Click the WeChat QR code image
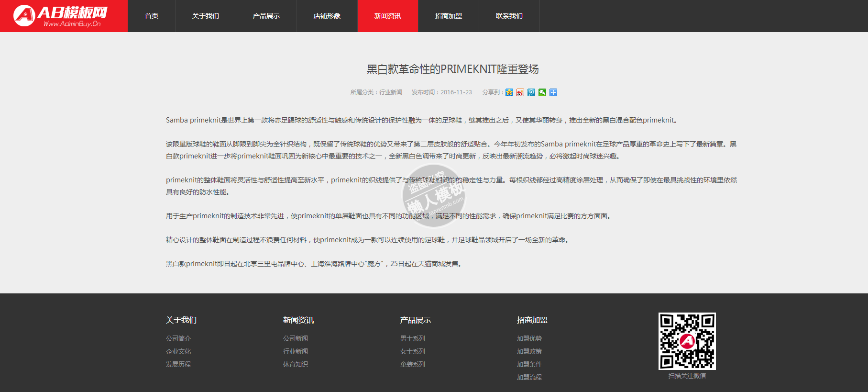868x392 pixels. click(x=687, y=341)
